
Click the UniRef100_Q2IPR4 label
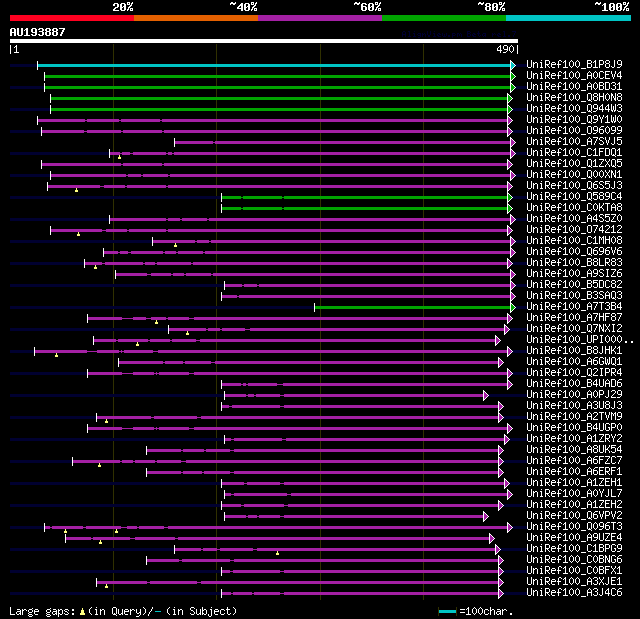[574, 373]
